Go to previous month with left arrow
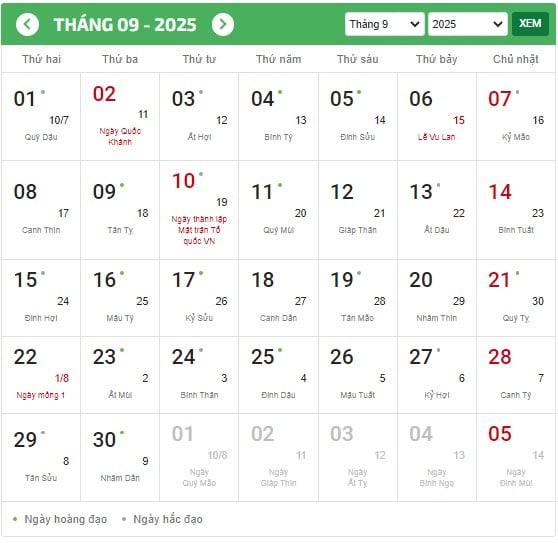558x543 pixels. coord(27,24)
